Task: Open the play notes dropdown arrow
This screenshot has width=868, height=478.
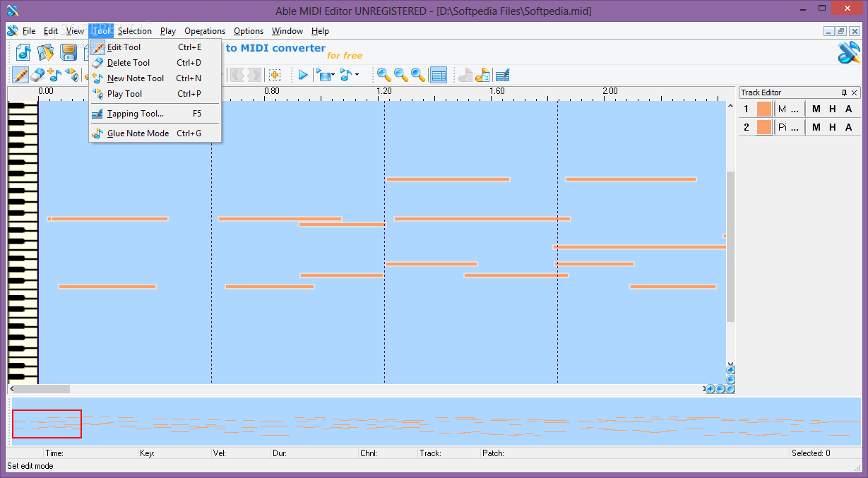Action: (x=357, y=75)
